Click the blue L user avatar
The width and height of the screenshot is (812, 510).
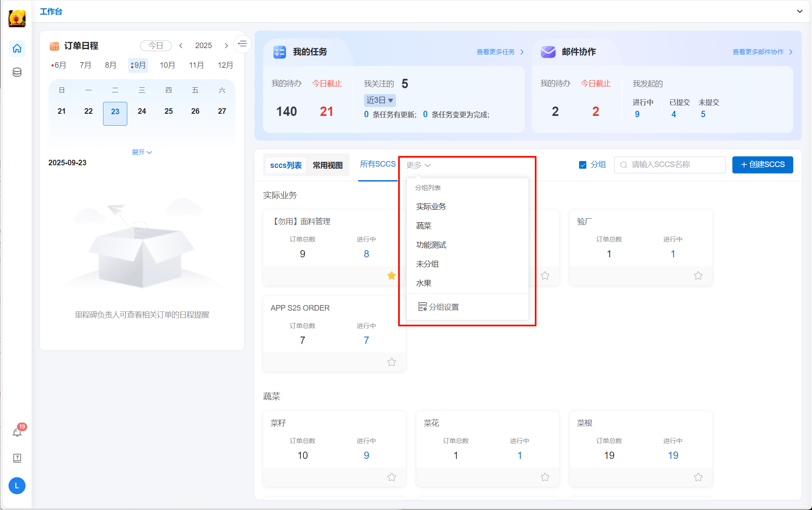pos(17,486)
